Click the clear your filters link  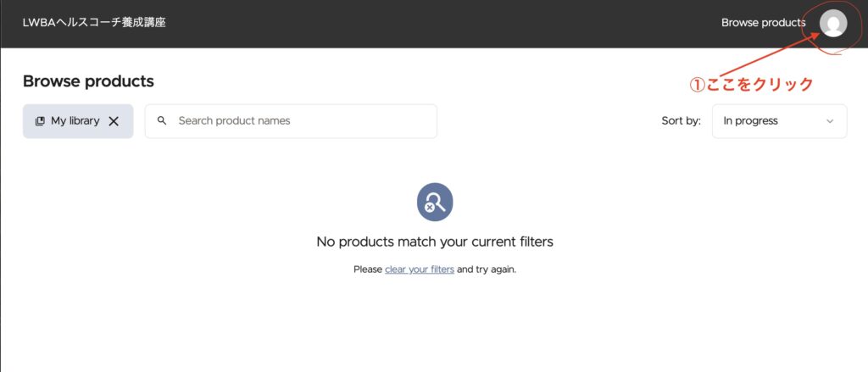(420, 269)
